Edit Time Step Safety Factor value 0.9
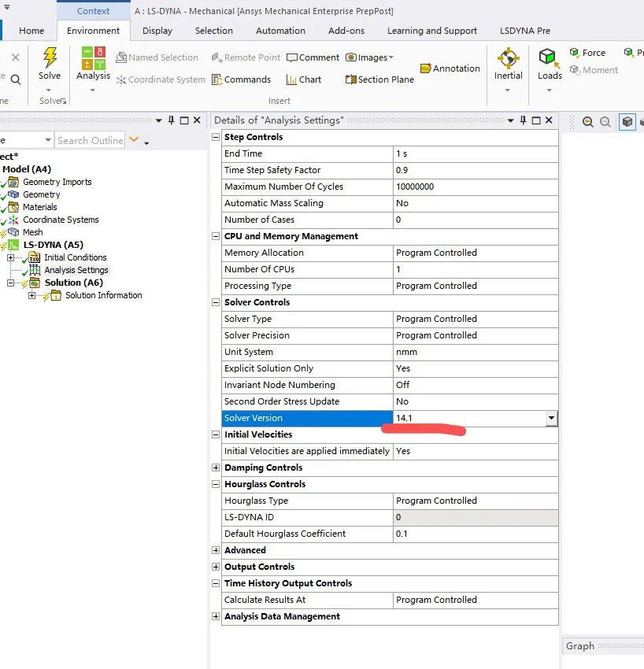 [x=476, y=170]
